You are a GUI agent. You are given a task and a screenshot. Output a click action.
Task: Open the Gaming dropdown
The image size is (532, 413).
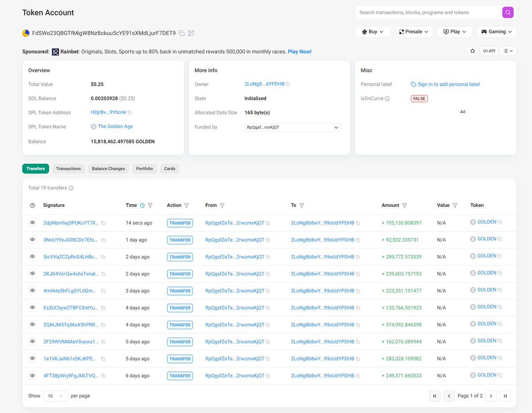click(497, 32)
